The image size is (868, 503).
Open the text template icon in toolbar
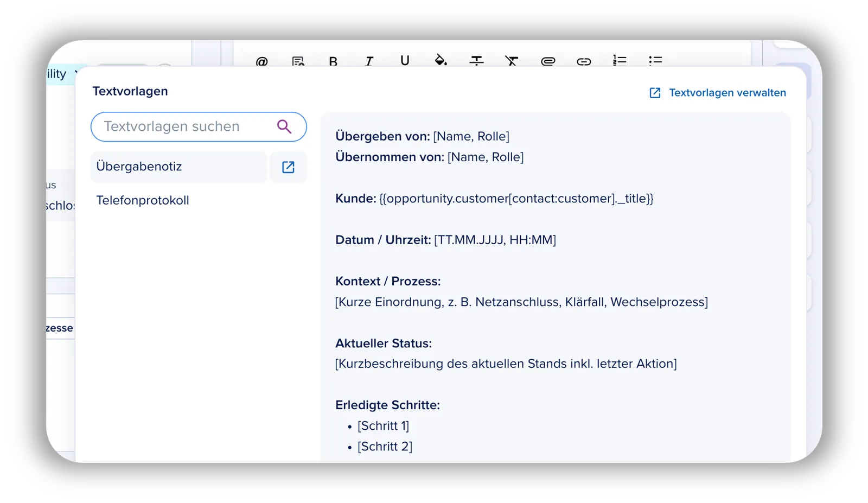298,61
